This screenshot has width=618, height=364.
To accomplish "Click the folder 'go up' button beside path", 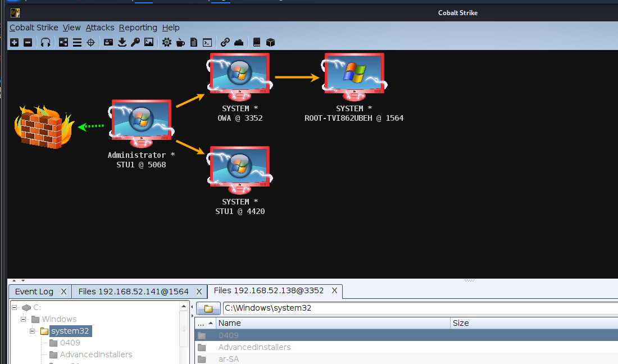I will (x=208, y=308).
